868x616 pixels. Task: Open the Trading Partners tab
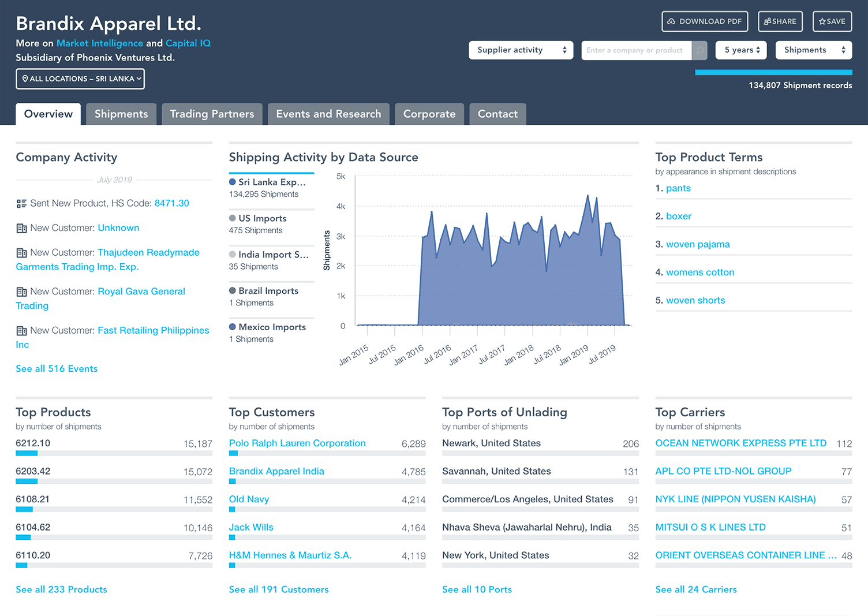pyautogui.click(x=212, y=114)
